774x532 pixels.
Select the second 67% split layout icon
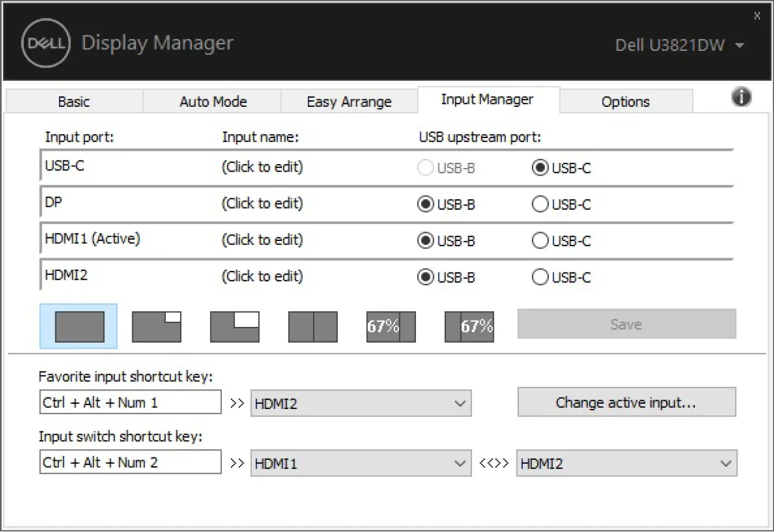click(x=469, y=326)
